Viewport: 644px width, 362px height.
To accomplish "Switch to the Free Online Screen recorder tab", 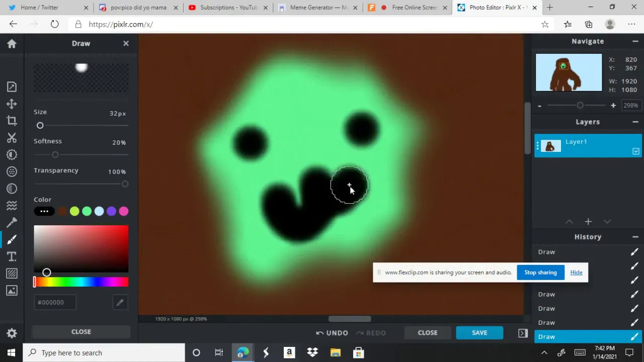I will [408, 8].
